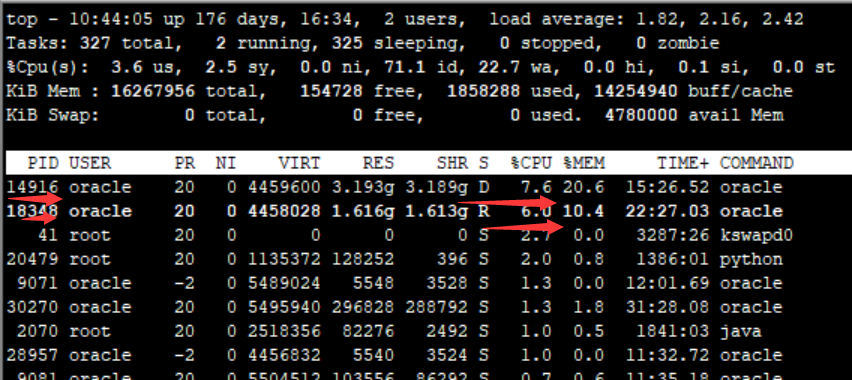The height and width of the screenshot is (380, 852).
Task: Click the uptime text '176 days'
Action: (x=236, y=20)
